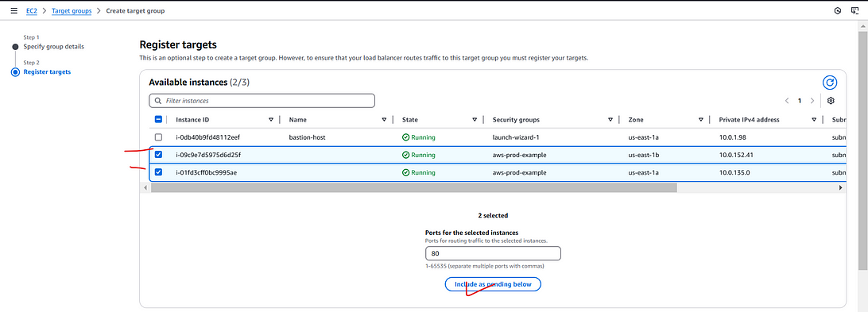Click Running state of bastion-host row

point(418,137)
